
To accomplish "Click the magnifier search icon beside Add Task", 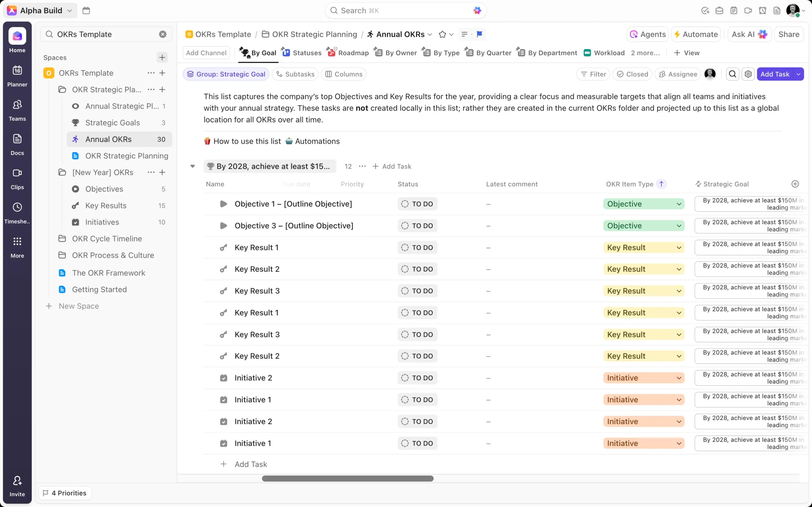I will (x=732, y=74).
